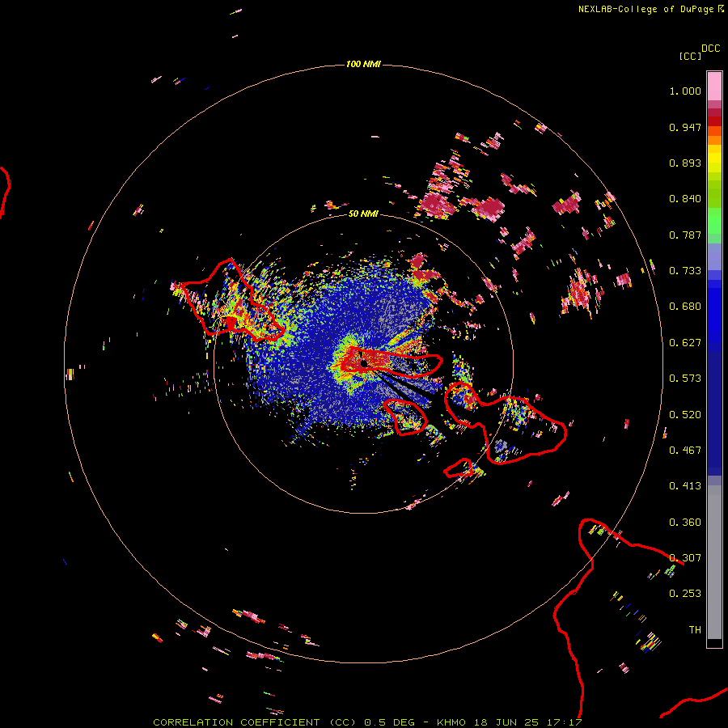Click the 0.947 scale value
728x728 pixels.
click(685, 127)
